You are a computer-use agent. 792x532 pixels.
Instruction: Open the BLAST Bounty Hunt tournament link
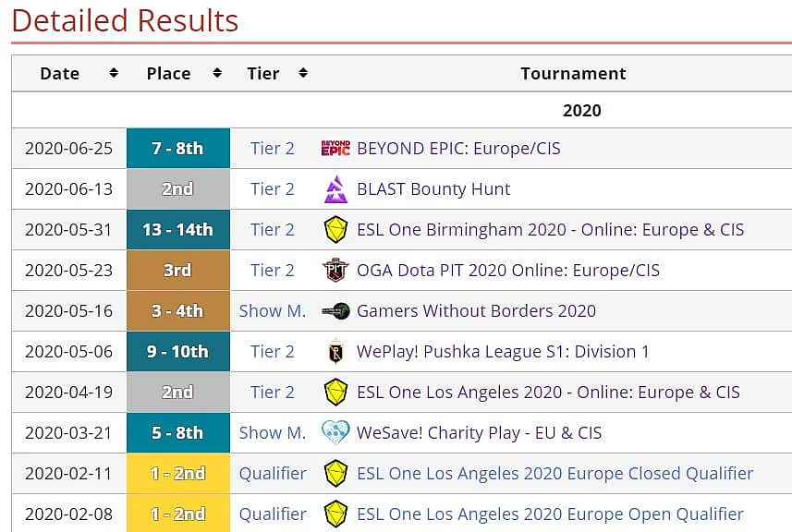coord(433,189)
